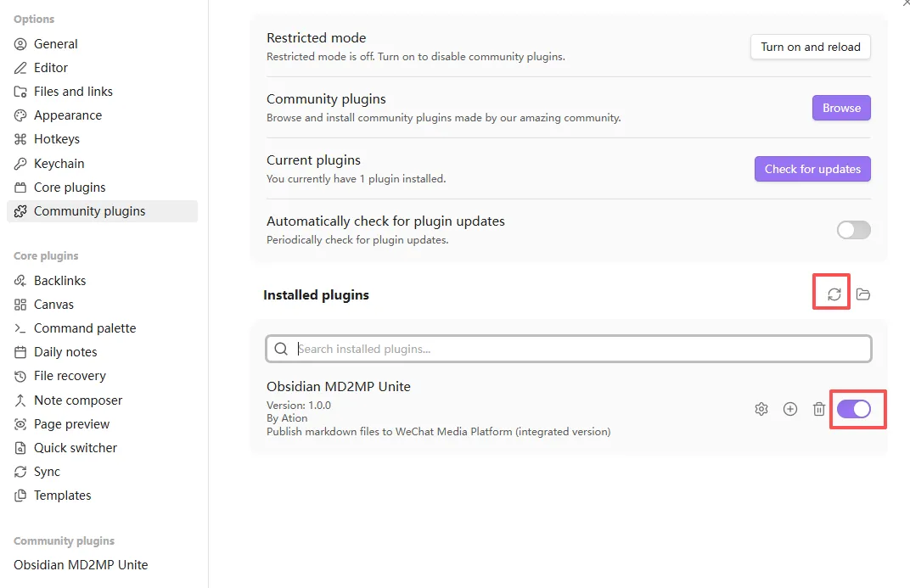Browse community plugins
Image resolution: width=910 pixels, height=588 pixels.
point(841,108)
